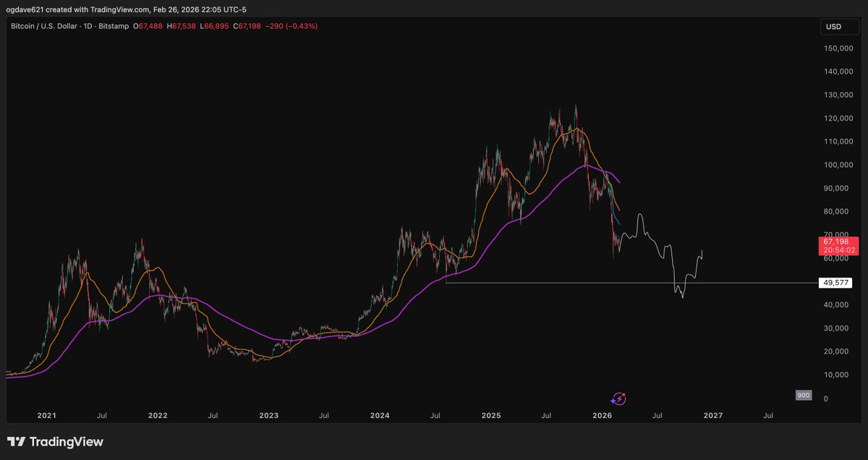
Task: Click the 90D badge on the chart
Action: (803, 396)
